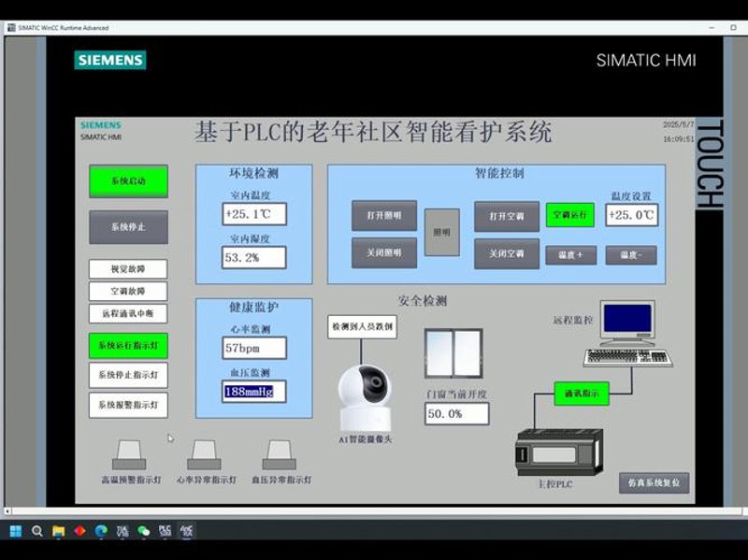Open taskbar Search

[x=37, y=531]
